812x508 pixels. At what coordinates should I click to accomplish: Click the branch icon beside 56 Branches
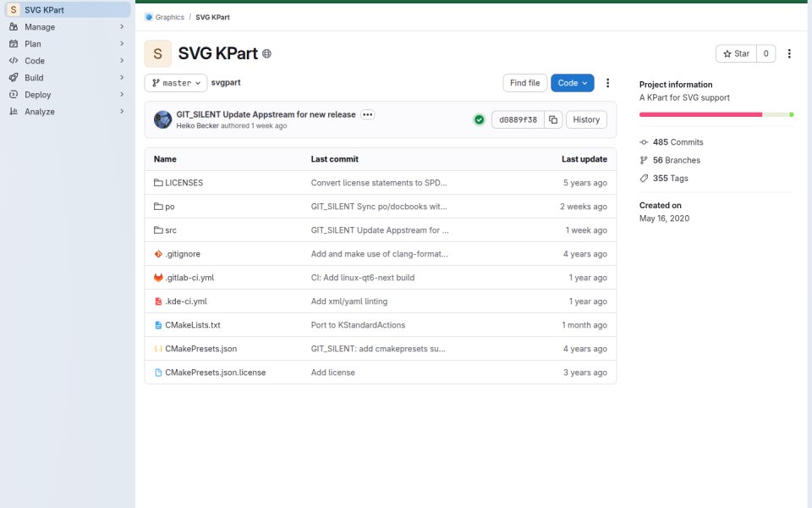point(644,160)
